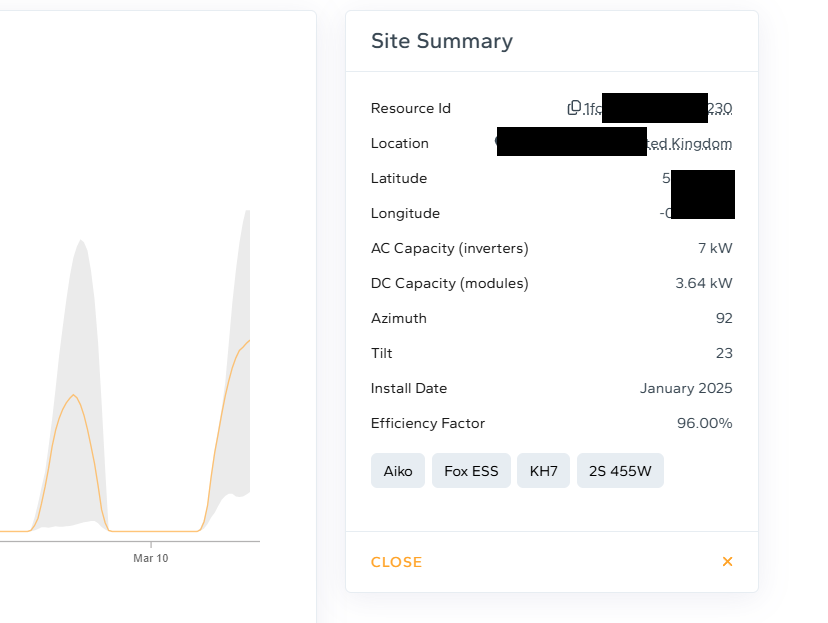Select the Aiko tag chip
Viewport: 828px width, 623px height.
[398, 471]
